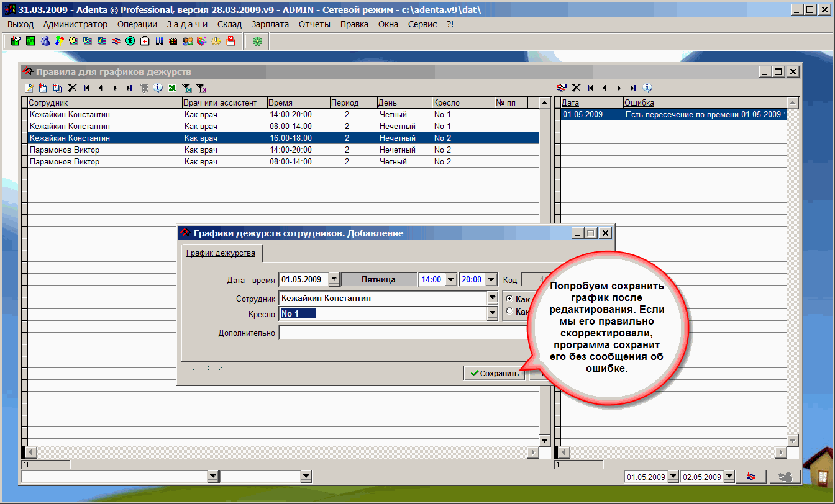Image resolution: width=835 pixels, height=504 pixels.
Task: Click the barcode icon in main toolbar
Action: coord(159,42)
